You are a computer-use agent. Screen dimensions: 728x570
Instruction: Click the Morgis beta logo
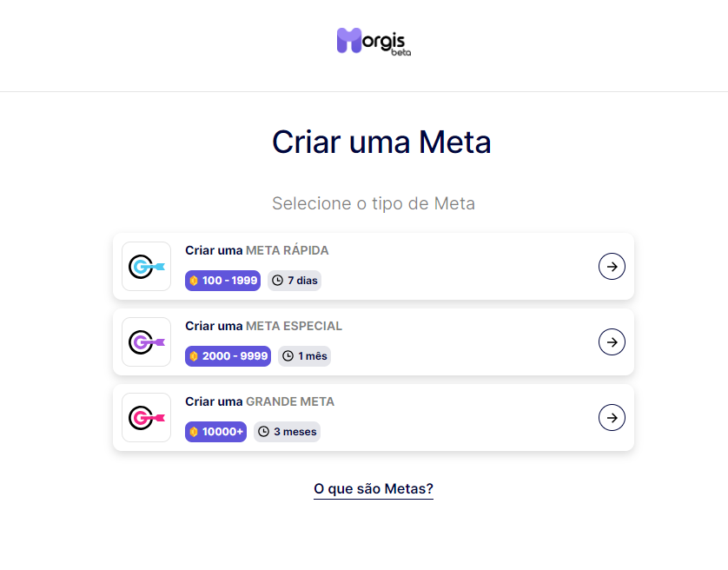[x=374, y=41]
